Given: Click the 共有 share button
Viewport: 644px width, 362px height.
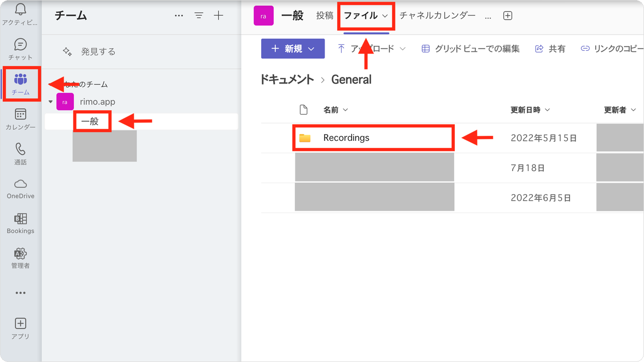Looking at the screenshot, I should [550, 49].
